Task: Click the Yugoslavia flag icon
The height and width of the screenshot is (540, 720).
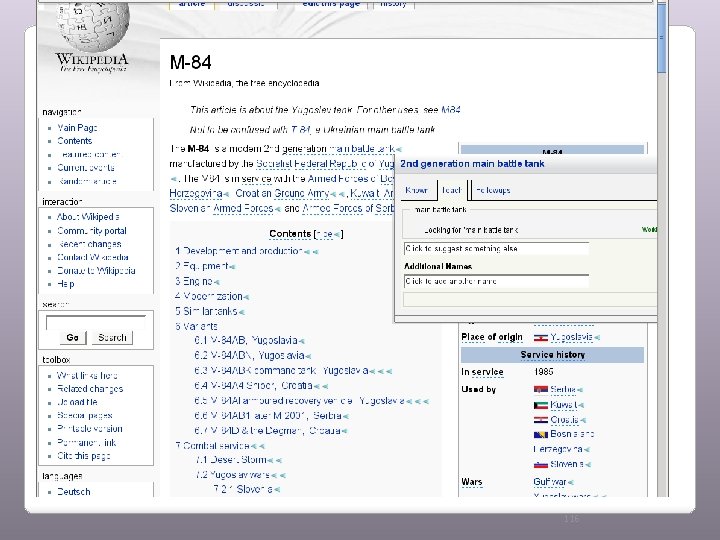Action: click(540, 338)
